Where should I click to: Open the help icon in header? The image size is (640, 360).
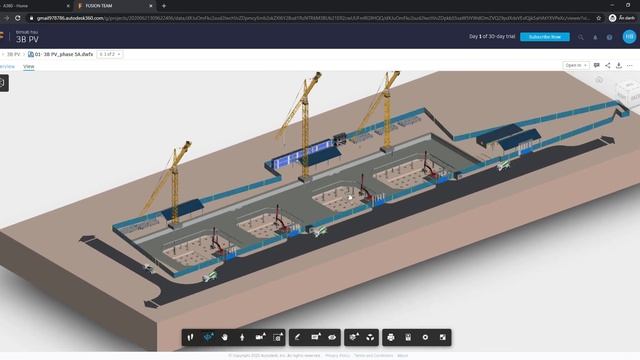(609, 37)
